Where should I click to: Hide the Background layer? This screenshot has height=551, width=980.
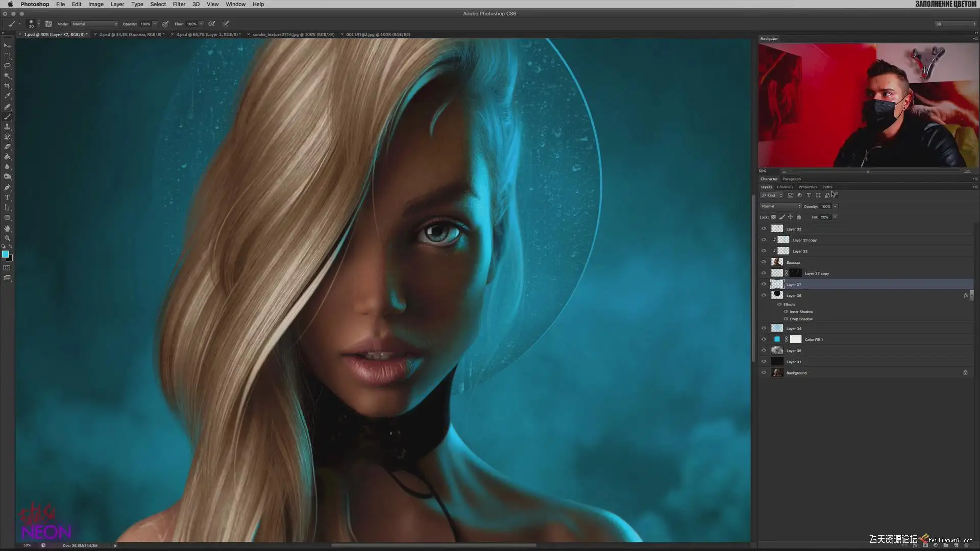(764, 373)
